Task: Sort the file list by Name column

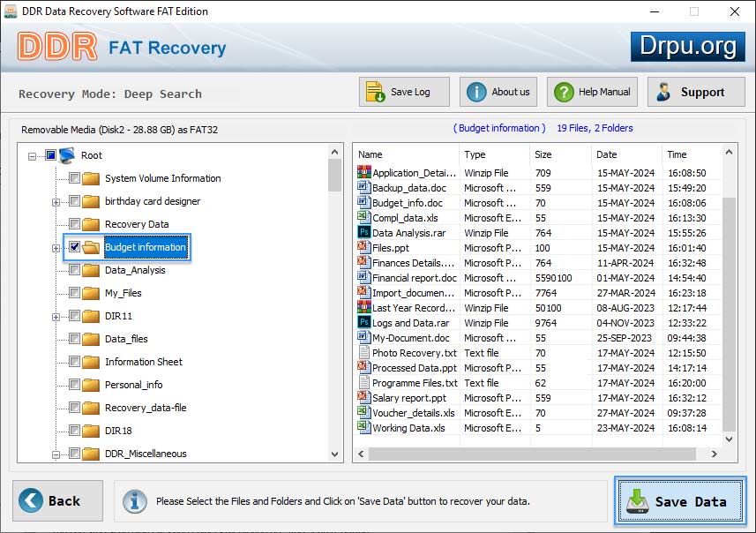Action: pyautogui.click(x=407, y=154)
